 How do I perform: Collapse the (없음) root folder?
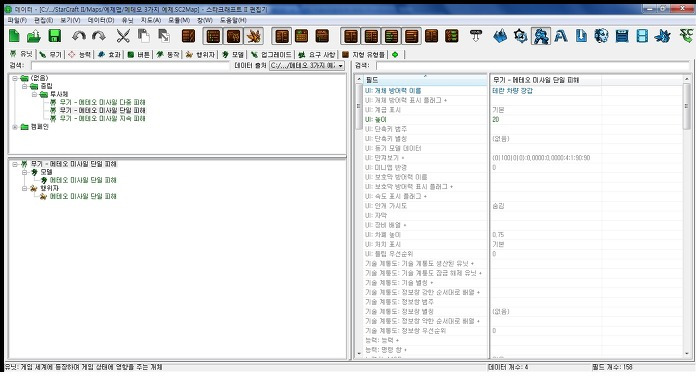click(x=15, y=78)
